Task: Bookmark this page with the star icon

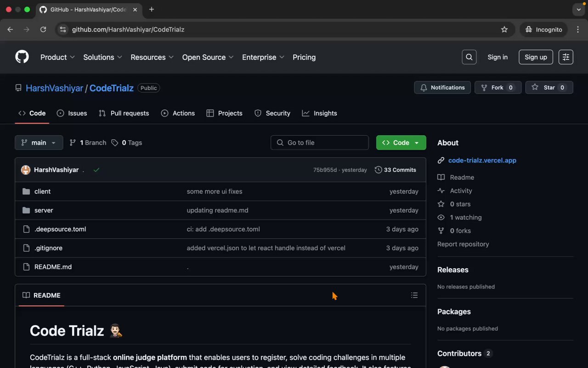Action: pos(504,29)
